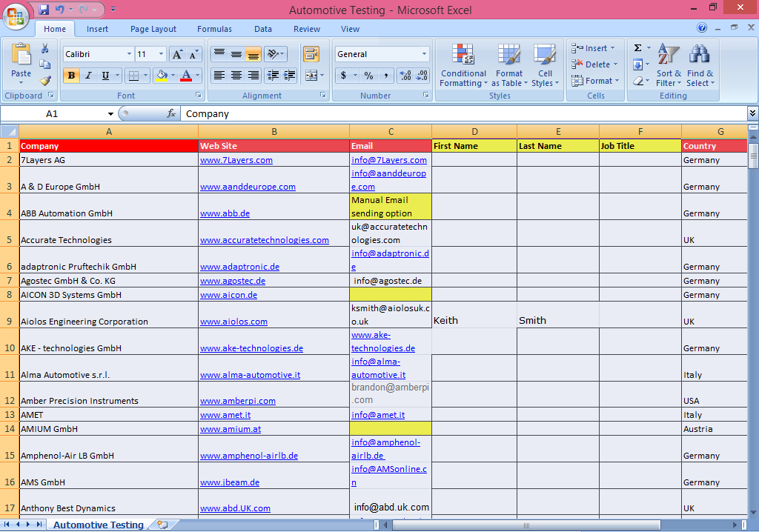759x532 pixels.
Task: Toggle Underline formatting
Action: click(105, 75)
